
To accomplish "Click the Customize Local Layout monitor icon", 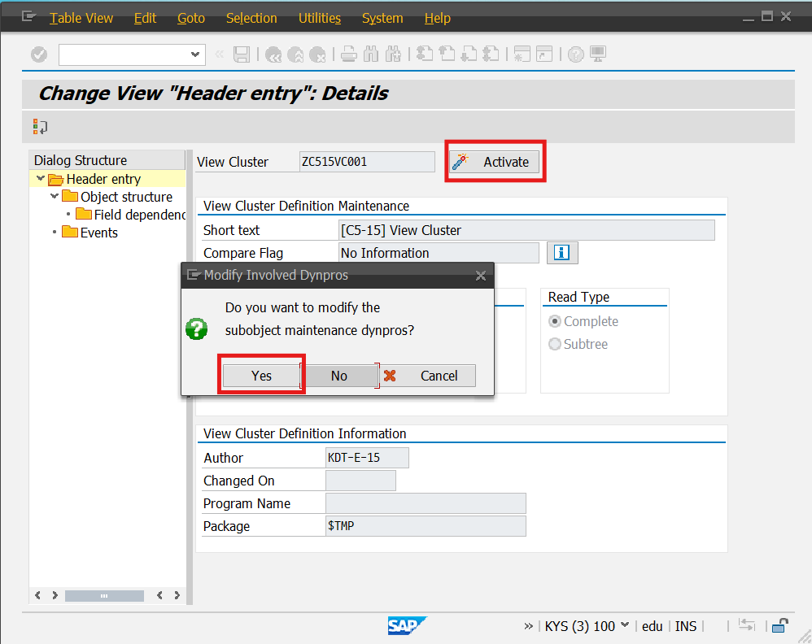I will coord(598,54).
